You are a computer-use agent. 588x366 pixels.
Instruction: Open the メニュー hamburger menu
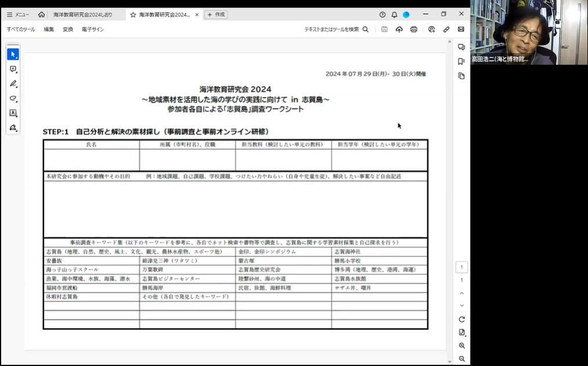pos(18,14)
